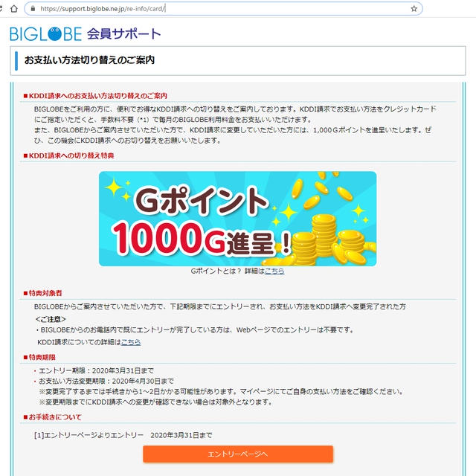The height and width of the screenshot is (476, 476).
Task: Open the Gポイント 1000G進呈 banner
Action: [237, 219]
